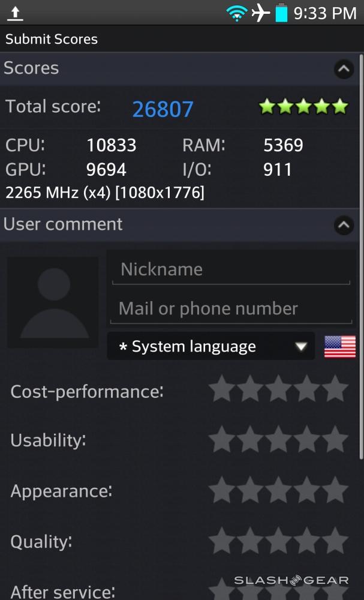Rate Usability three stars
Viewport: 364px width, 600px height.
278,439
